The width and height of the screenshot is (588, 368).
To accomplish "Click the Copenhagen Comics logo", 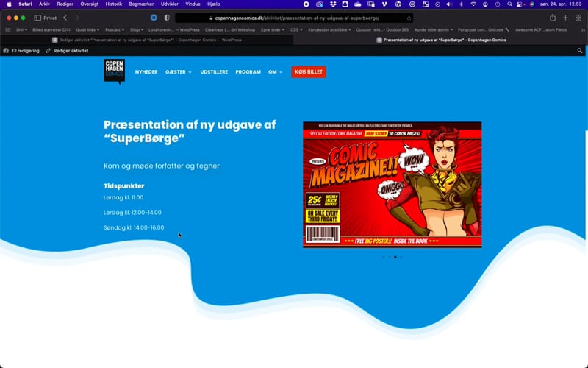I will (x=115, y=71).
